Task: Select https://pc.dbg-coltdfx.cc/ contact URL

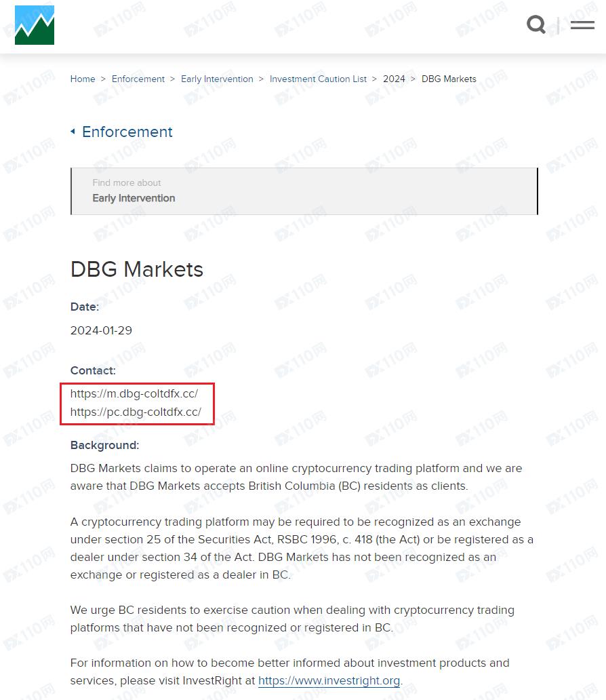Action: pyautogui.click(x=136, y=412)
